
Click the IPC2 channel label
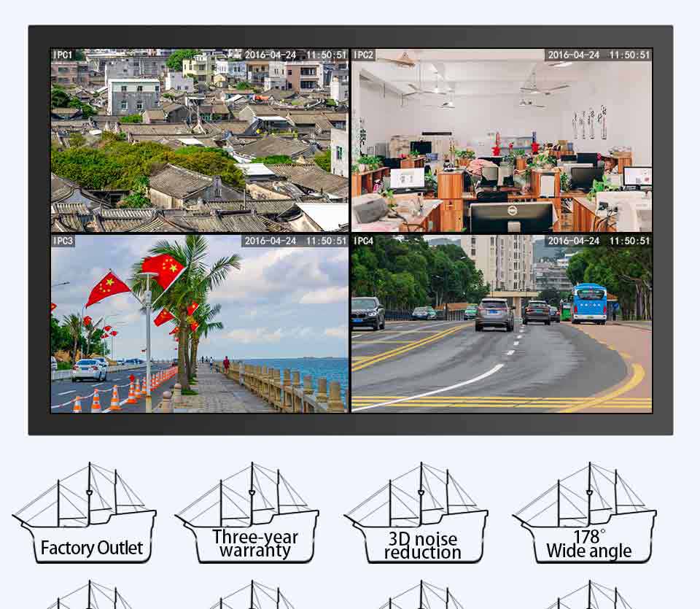click(364, 55)
